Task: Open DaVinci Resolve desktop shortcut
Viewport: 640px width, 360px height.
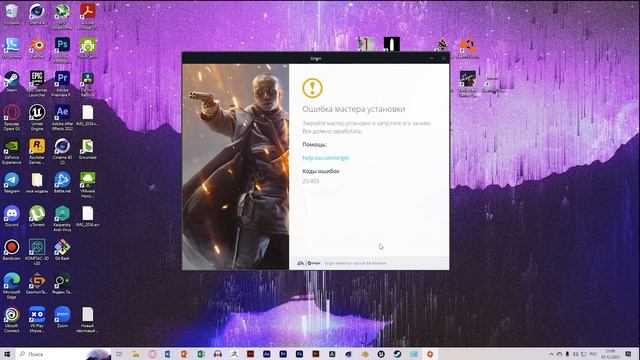Action: pos(87,83)
